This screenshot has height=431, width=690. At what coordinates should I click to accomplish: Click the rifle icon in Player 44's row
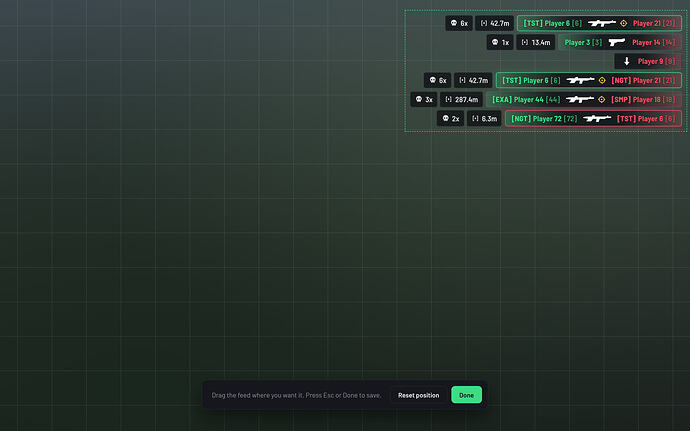(580, 99)
